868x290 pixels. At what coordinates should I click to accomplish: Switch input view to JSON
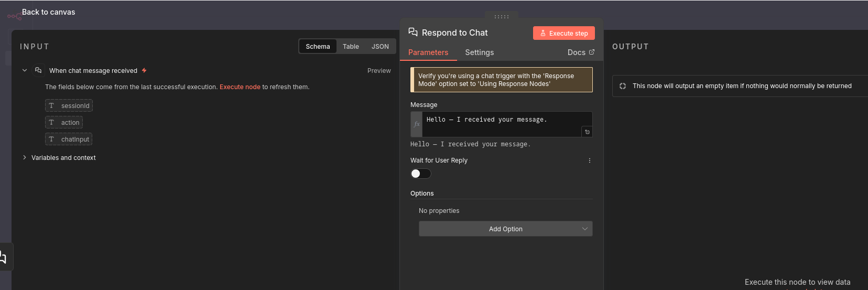tap(380, 47)
